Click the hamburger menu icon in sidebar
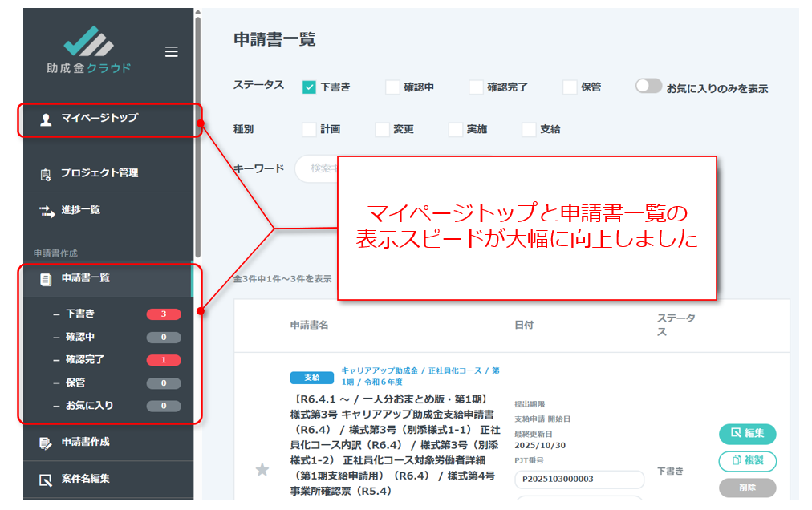This screenshot has width=812, height=510. pyautogui.click(x=171, y=52)
